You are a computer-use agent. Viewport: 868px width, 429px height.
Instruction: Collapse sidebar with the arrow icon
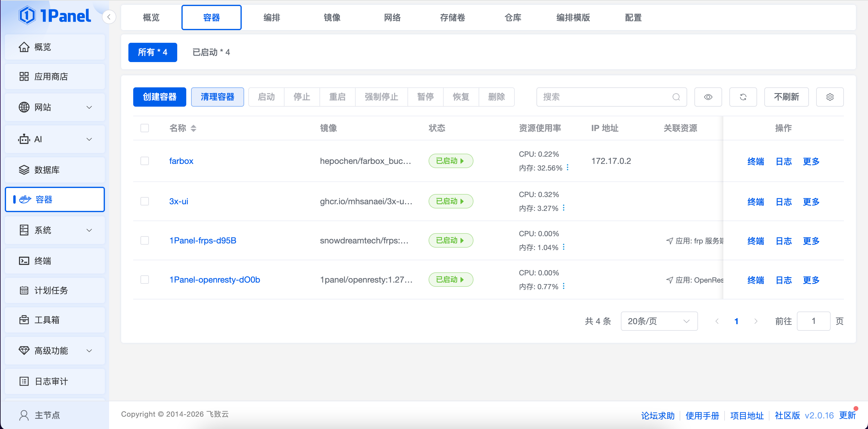pos(109,17)
